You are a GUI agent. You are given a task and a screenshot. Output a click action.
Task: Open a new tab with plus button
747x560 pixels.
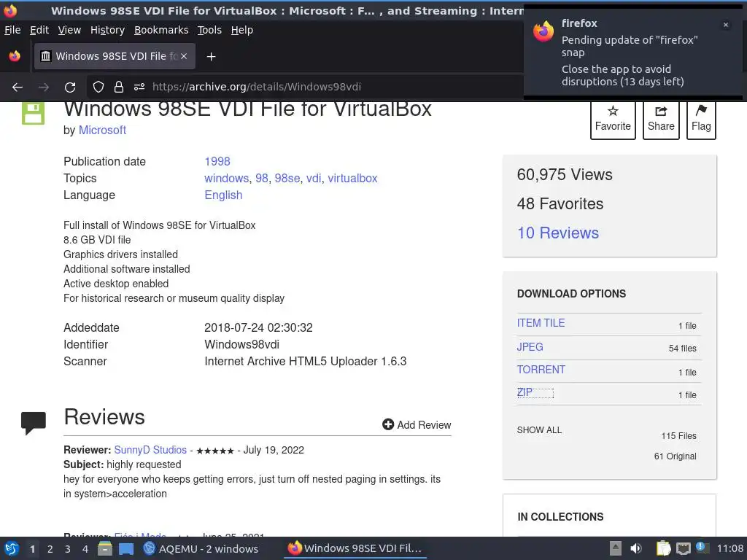[x=211, y=57]
